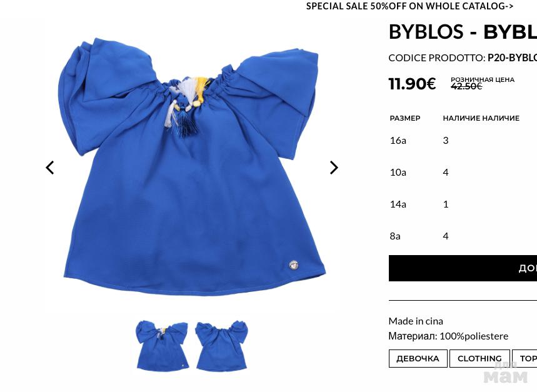Click the product code P20-BYBL text

click(x=513, y=58)
